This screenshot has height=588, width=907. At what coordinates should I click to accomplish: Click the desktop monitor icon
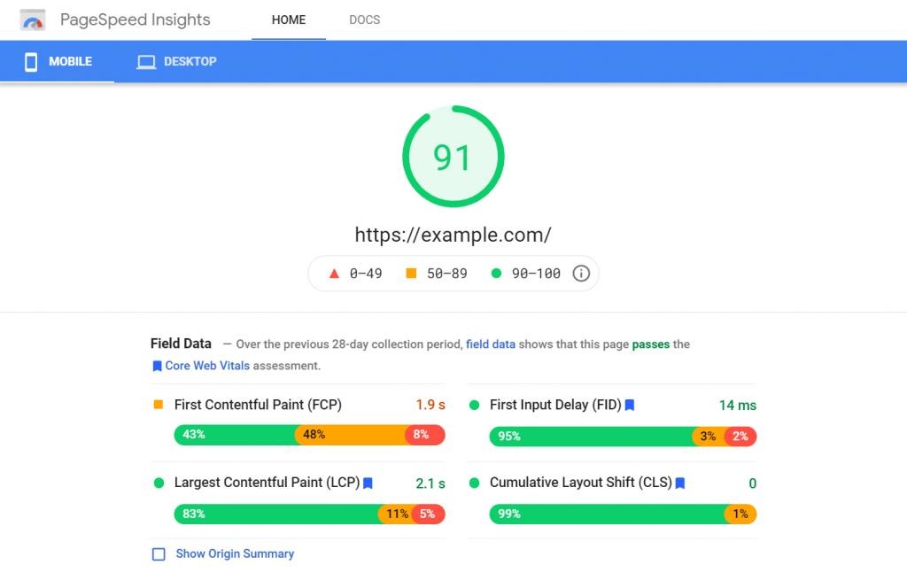click(146, 62)
